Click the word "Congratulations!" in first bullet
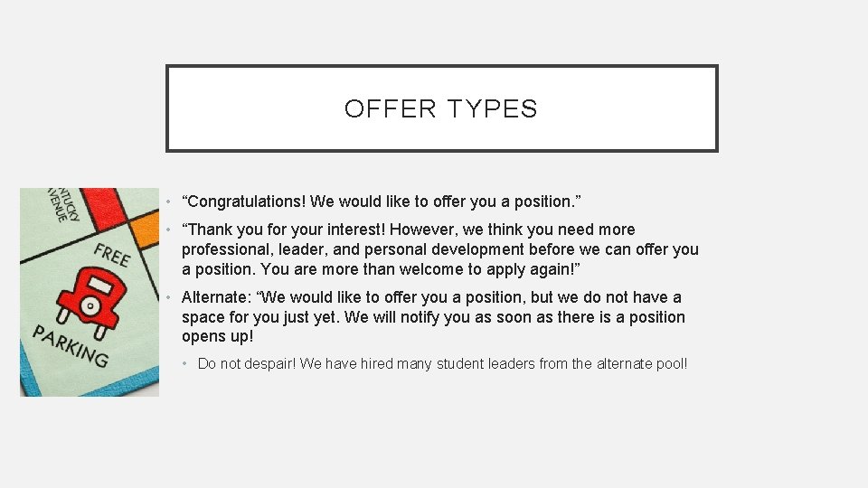 pos(244,202)
